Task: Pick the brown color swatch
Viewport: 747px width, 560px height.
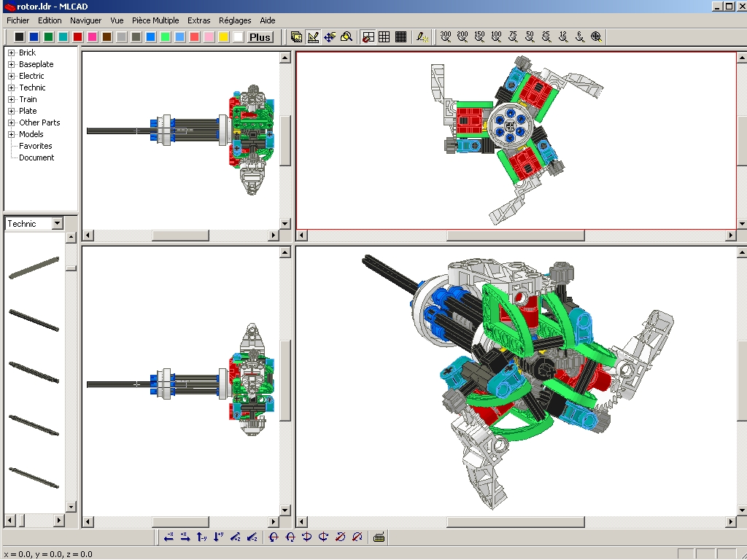Action: pos(107,37)
